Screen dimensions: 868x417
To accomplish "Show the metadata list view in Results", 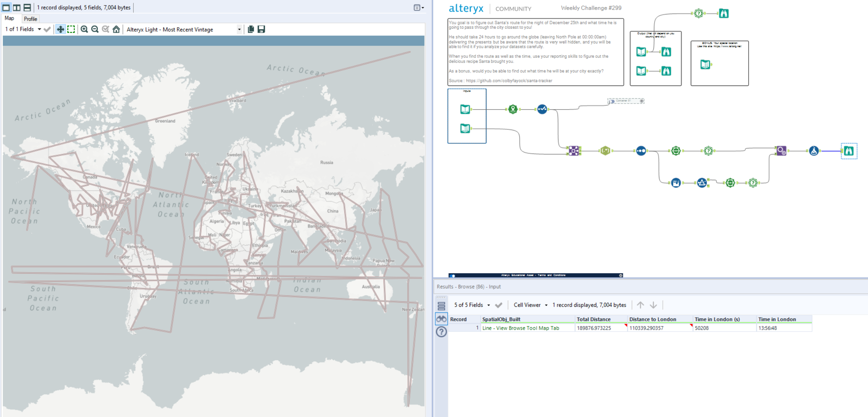I will pyautogui.click(x=441, y=306).
